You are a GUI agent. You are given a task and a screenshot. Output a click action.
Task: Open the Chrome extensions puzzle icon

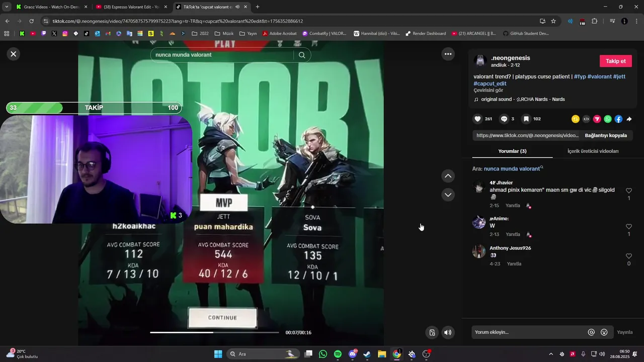(x=594, y=21)
